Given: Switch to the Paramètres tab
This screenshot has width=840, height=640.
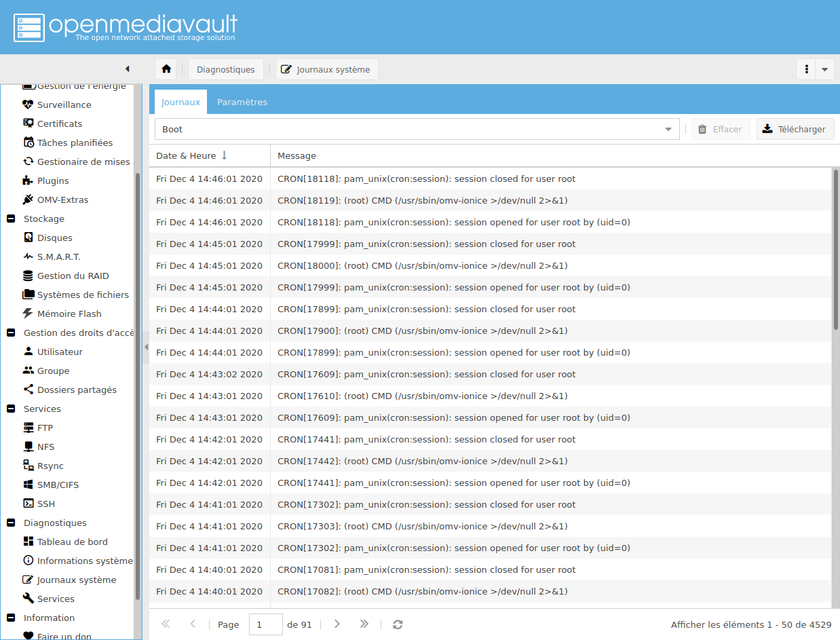Looking at the screenshot, I should (242, 102).
